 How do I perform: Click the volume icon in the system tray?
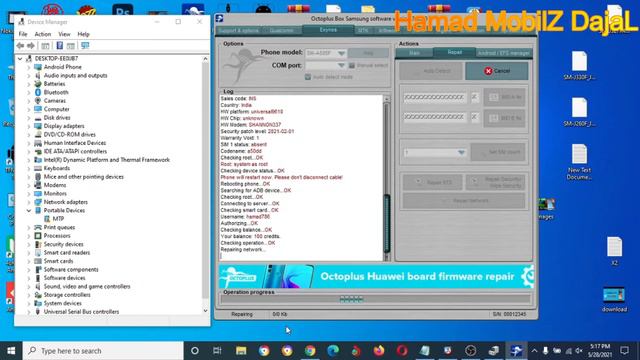[x=578, y=351]
